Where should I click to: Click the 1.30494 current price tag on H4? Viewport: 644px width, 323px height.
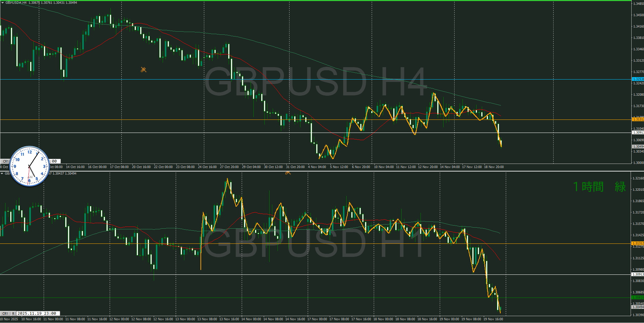click(638, 147)
